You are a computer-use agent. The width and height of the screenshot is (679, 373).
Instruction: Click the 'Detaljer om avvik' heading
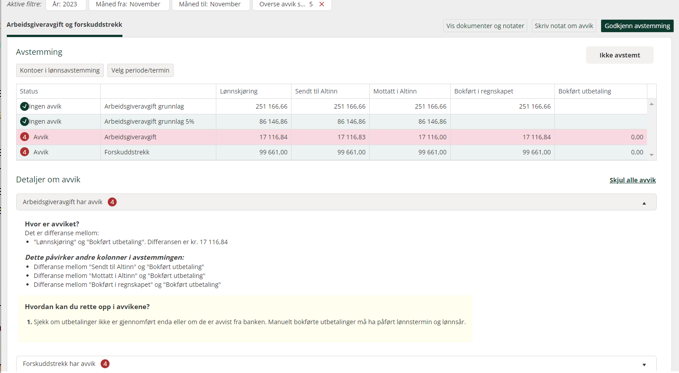(x=48, y=179)
